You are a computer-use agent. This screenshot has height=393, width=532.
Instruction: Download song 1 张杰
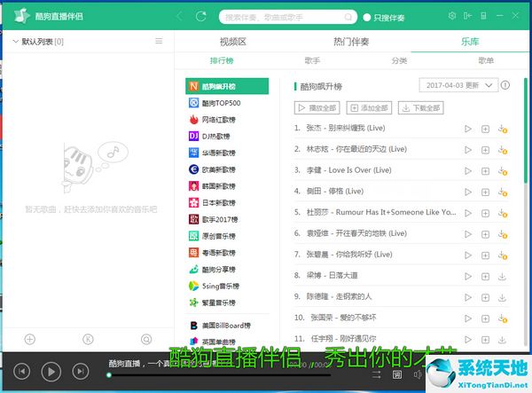click(503, 129)
